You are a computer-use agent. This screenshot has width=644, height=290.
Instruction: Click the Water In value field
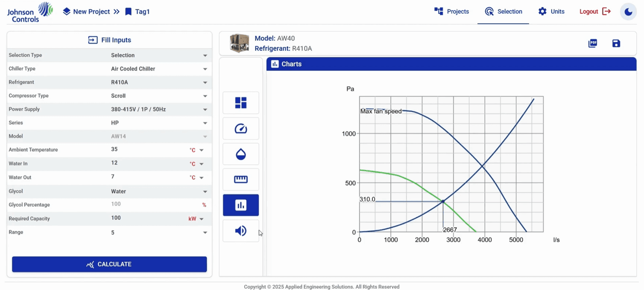pyautogui.click(x=147, y=163)
